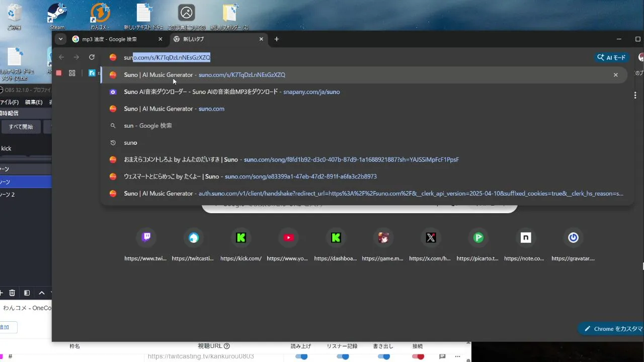The height and width of the screenshot is (362, 644).
Task: Activate AI モード button in the address bar
Action: click(611, 57)
